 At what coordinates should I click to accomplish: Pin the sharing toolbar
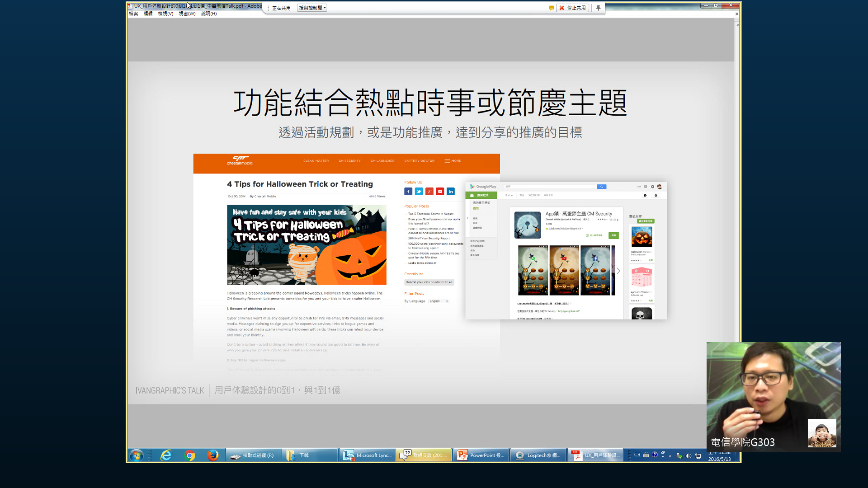598,8
